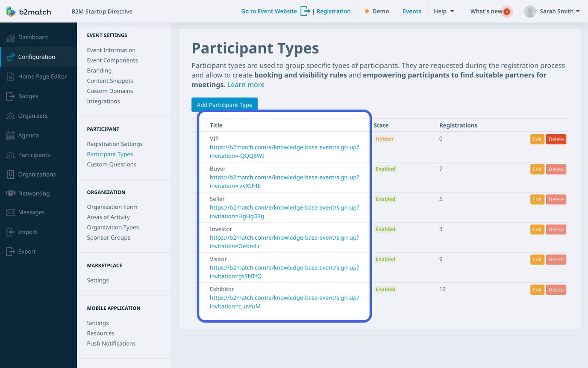This screenshot has height=368, width=588.
Task: Open the Organizers section
Action: click(x=33, y=116)
